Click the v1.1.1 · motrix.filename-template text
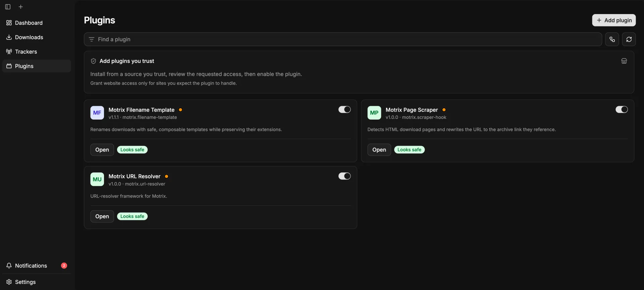The image size is (644, 290). [143, 117]
